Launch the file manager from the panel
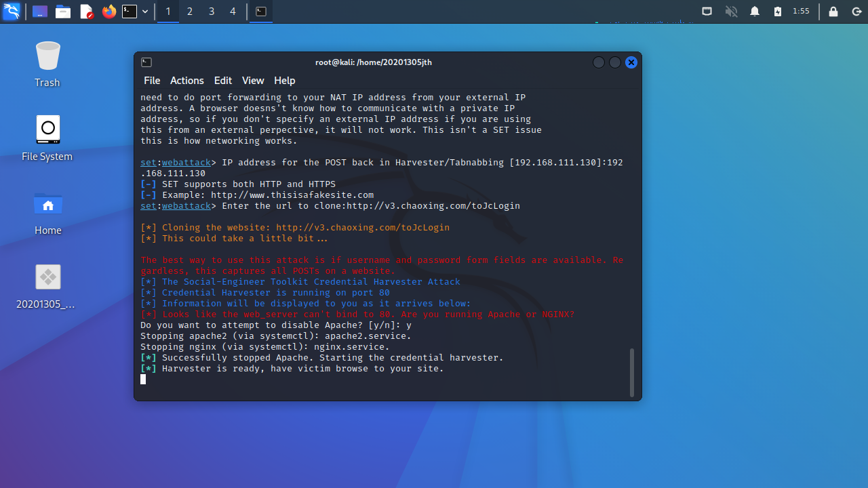The width and height of the screenshot is (868, 488). [x=63, y=12]
